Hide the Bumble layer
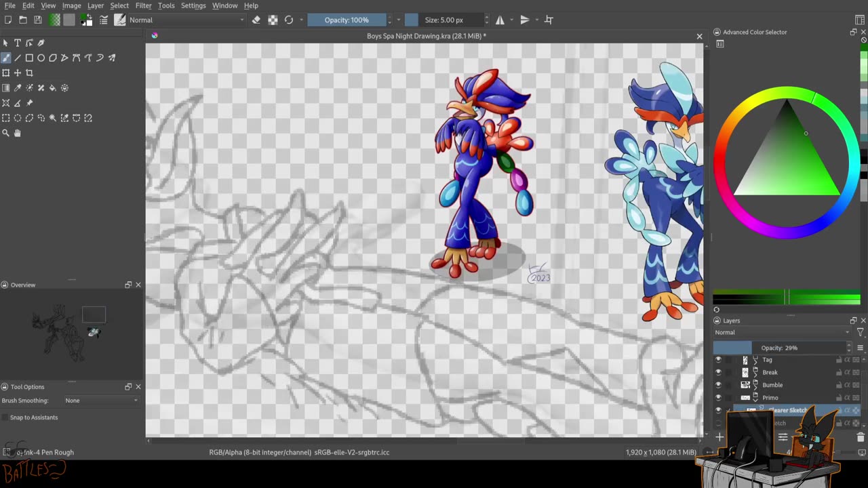Viewport: 868px width, 488px height. click(718, 385)
